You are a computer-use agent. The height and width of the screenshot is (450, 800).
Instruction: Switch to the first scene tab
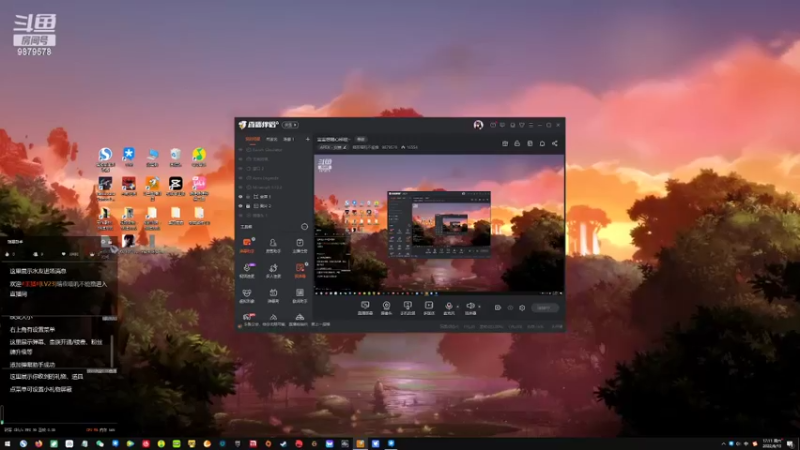click(x=253, y=139)
